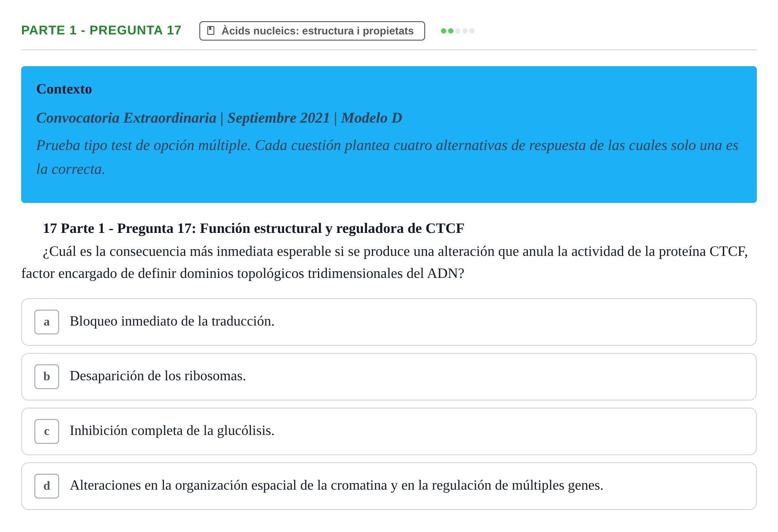Viewport: 778px width, 532px height.
Task: Click the difficulty dots indicator
Action: (x=458, y=31)
